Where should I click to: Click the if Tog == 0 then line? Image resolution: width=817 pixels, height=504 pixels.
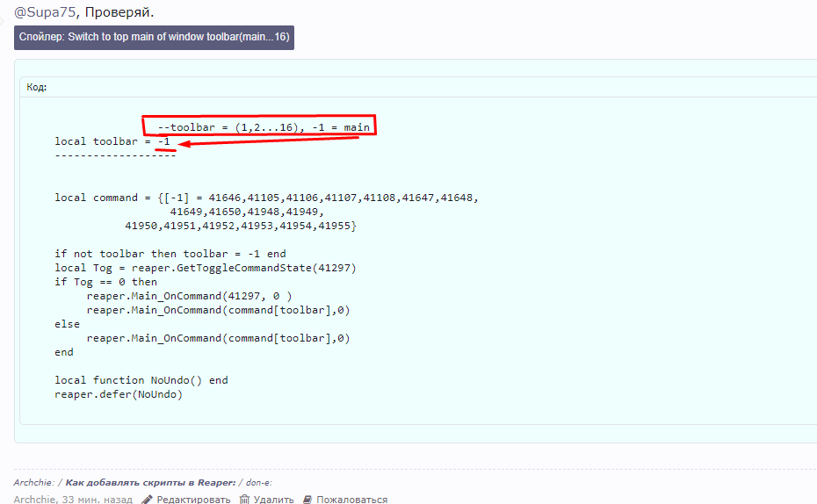[105, 282]
